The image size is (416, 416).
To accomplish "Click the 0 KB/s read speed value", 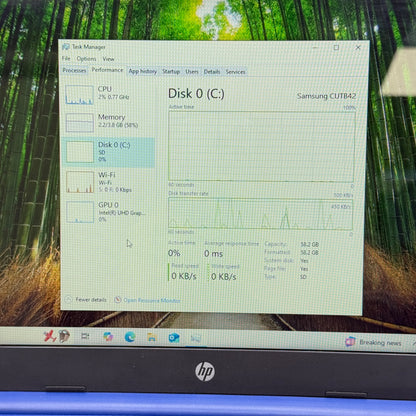I will pos(184,276).
